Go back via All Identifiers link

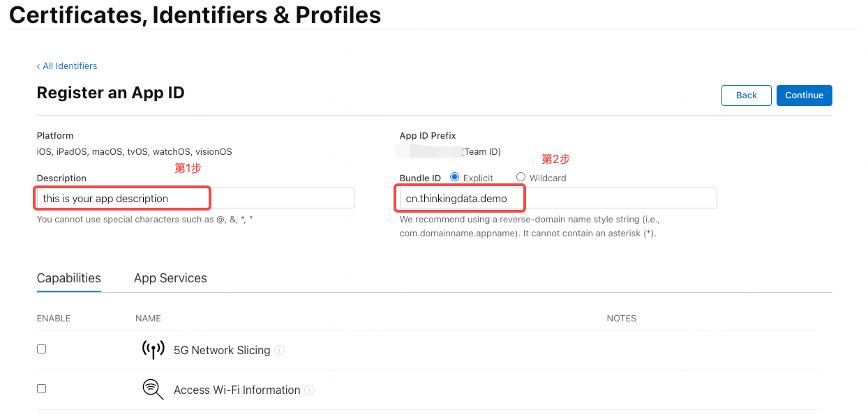[67, 66]
